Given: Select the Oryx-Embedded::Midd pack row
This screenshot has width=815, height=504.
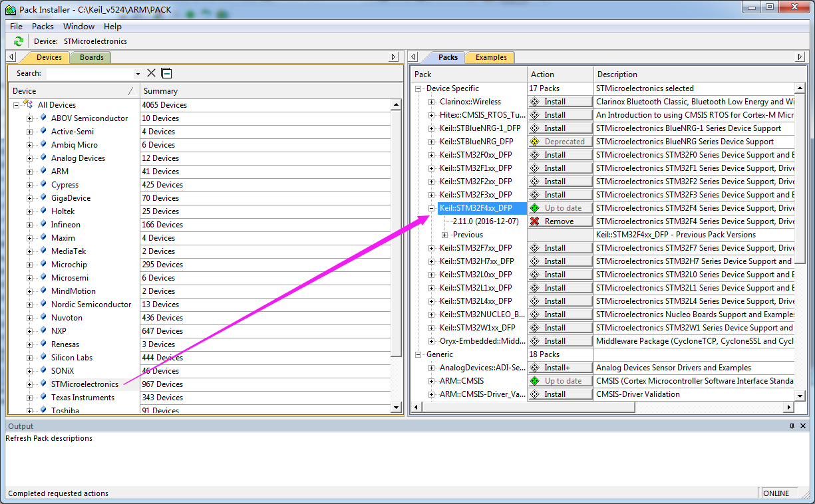Looking at the screenshot, I should [482, 341].
